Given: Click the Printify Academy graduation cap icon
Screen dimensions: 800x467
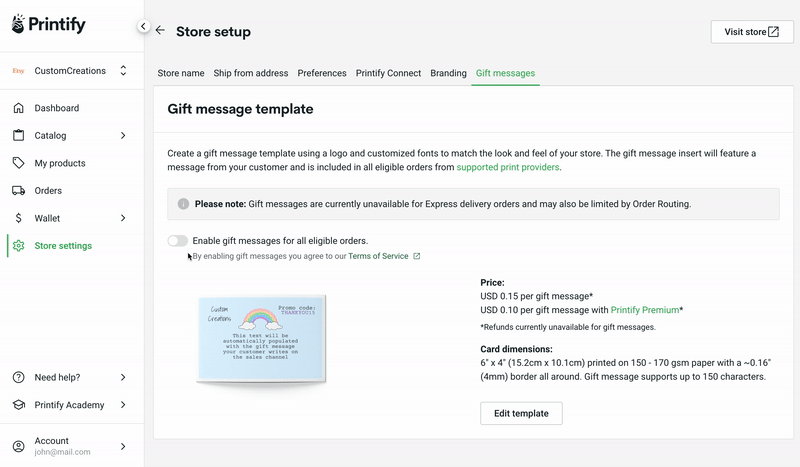Looking at the screenshot, I should [18, 405].
